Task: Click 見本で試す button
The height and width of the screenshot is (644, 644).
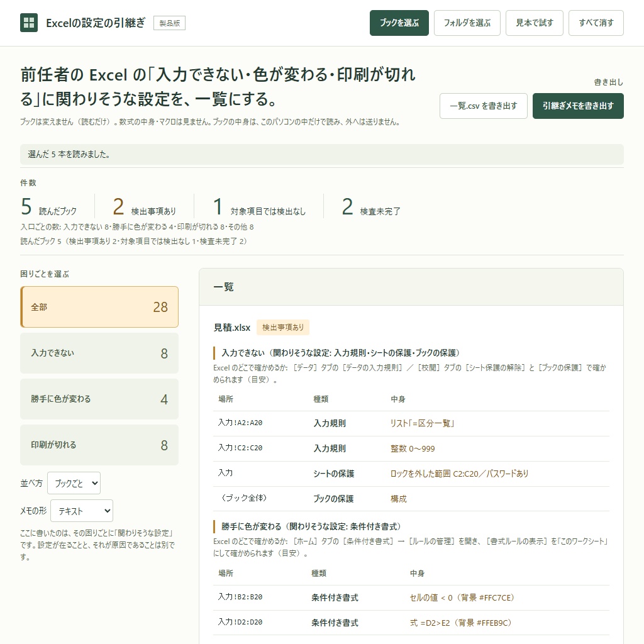Action: (535, 23)
